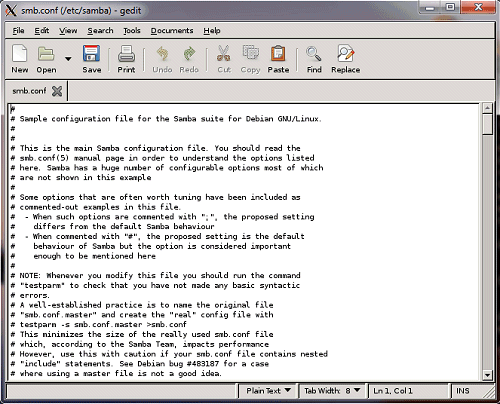The image size is (500, 404).
Task: Click the Open folder icon
Action: pos(46,53)
